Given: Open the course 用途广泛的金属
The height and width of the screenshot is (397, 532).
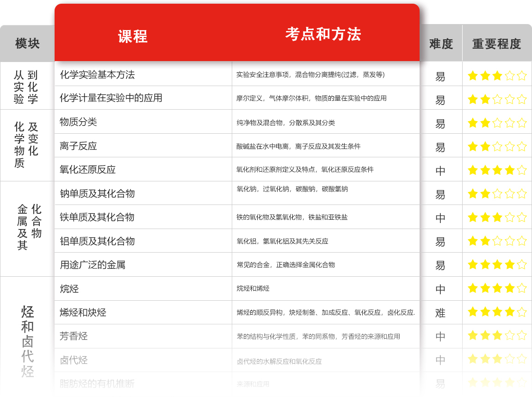Looking at the screenshot, I should [x=93, y=265].
